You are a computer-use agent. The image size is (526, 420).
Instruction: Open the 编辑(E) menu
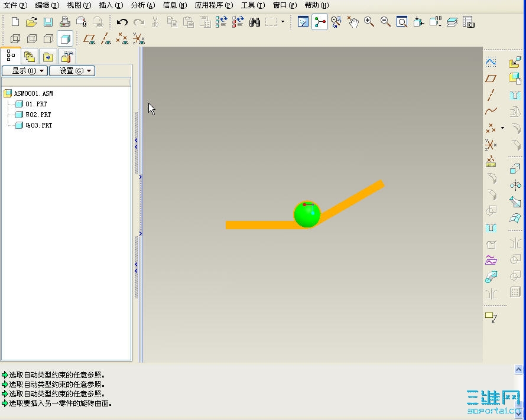[47, 5]
